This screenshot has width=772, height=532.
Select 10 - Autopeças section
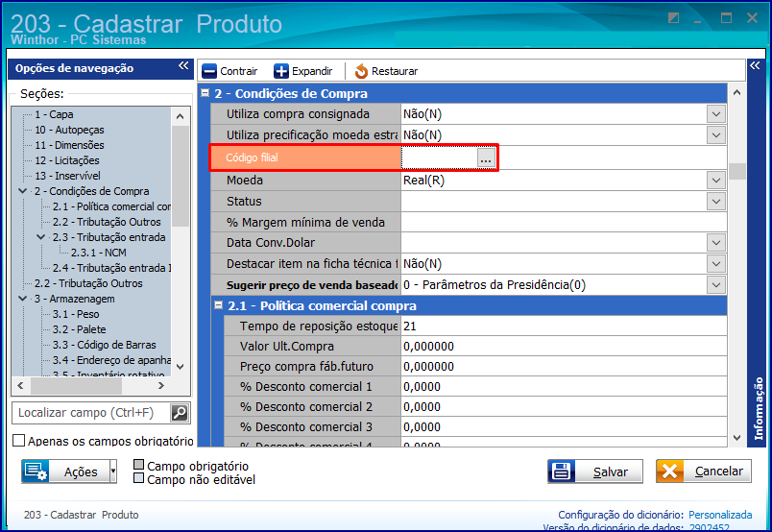[69, 130]
